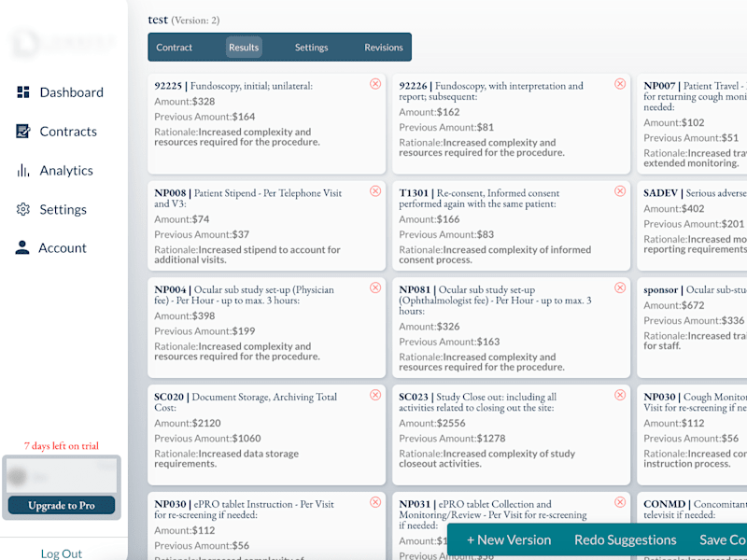This screenshot has height=560, width=747.
Task: Remove the 92226 Fundoscopy interpretation card
Action: click(620, 84)
